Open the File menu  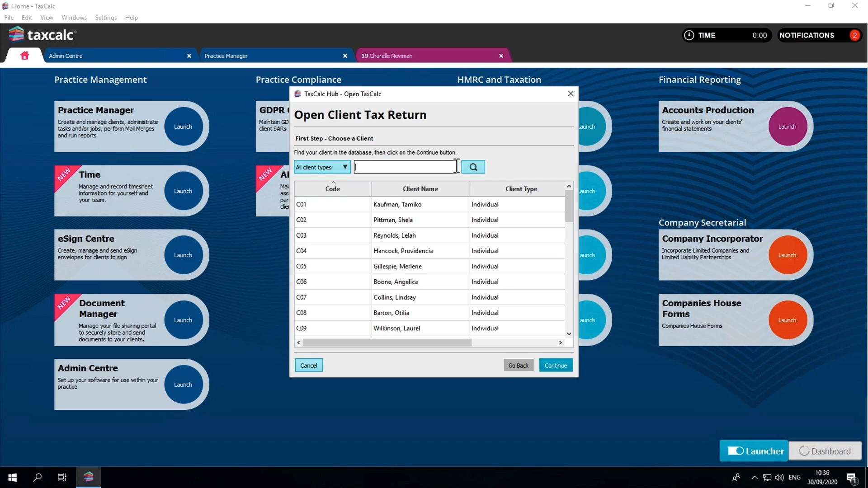pos(9,18)
